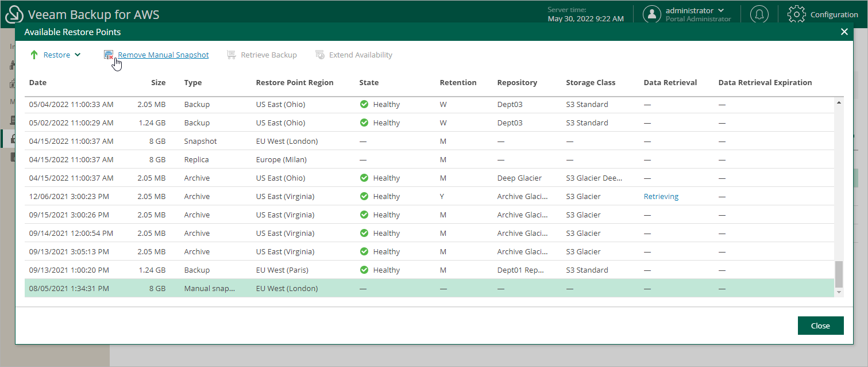Dismiss the Available Restore Points dialog with X
The width and height of the screenshot is (868, 367).
[x=844, y=32]
